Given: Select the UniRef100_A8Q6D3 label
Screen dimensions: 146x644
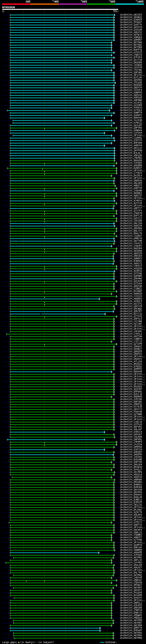Looking at the screenshot, I should (131, 299).
